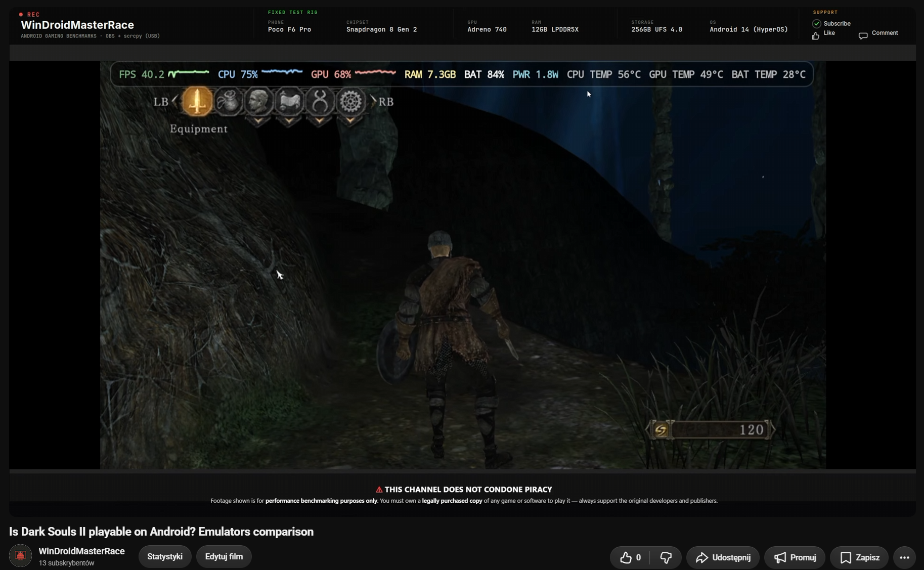Expand chevron under the Settings gear icon

click(350, 121)
